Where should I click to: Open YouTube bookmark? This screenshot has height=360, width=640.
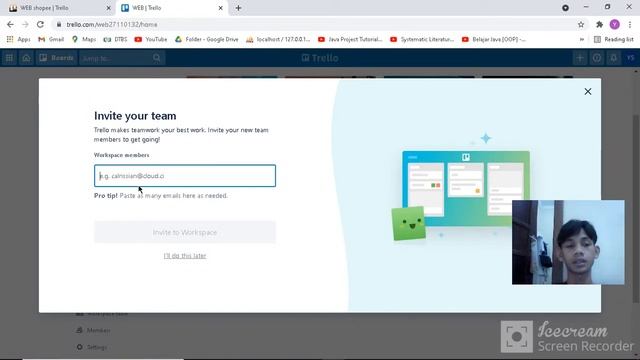[x=151, y=39]
